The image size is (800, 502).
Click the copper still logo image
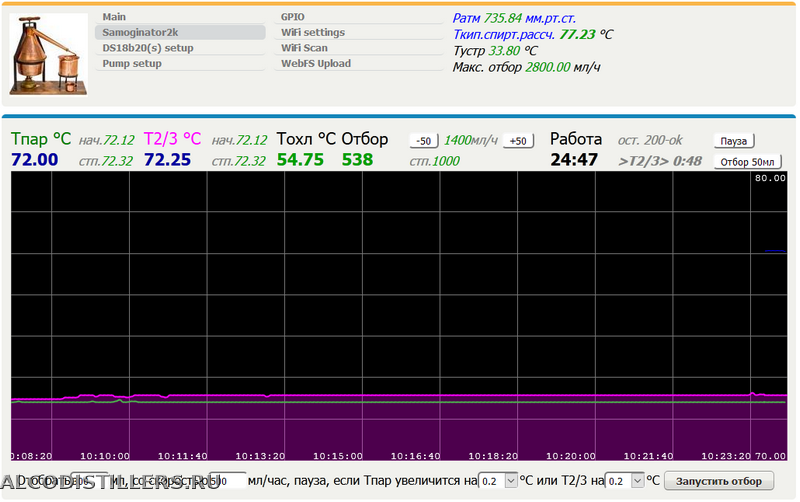tap(48, 54)
